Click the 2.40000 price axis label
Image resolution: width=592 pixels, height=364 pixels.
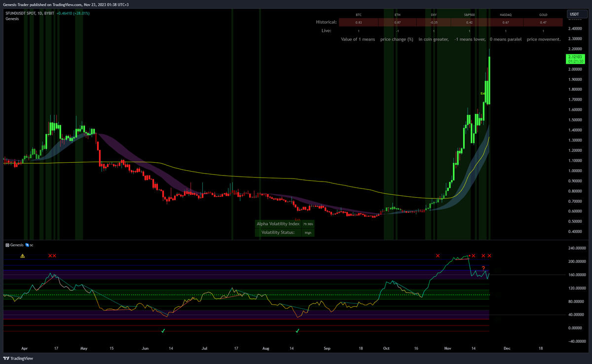(x=575, y=29)
